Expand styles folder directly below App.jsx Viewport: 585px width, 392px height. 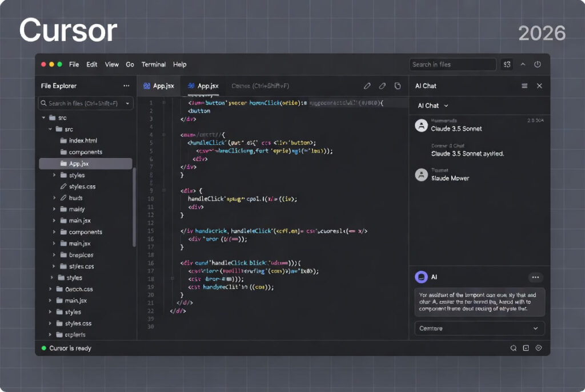tap(54, 175)
